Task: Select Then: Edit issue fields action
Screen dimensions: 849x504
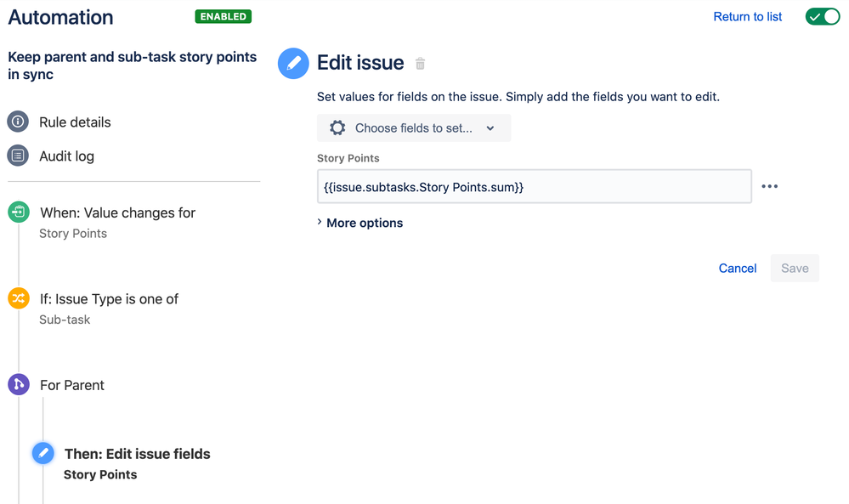Action: (x=138, y=454)
